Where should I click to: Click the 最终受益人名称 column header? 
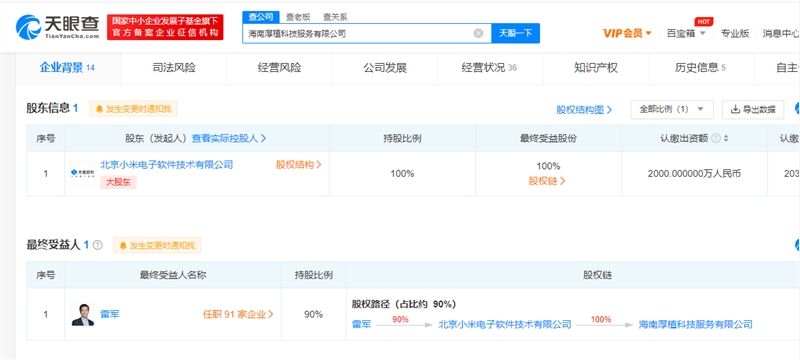click(x=173, y=275)
